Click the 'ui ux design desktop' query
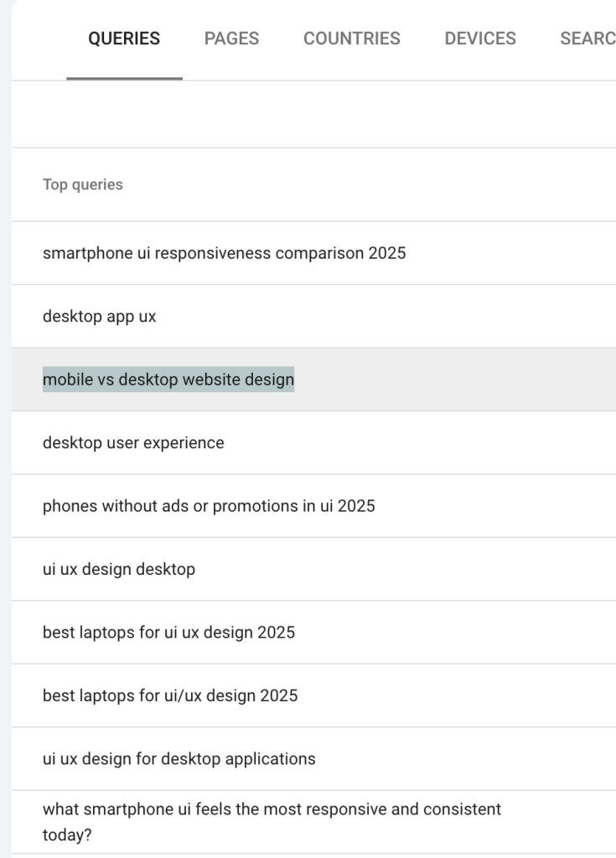616x858 pixels. pyautogui.click(x=313, y=569)
